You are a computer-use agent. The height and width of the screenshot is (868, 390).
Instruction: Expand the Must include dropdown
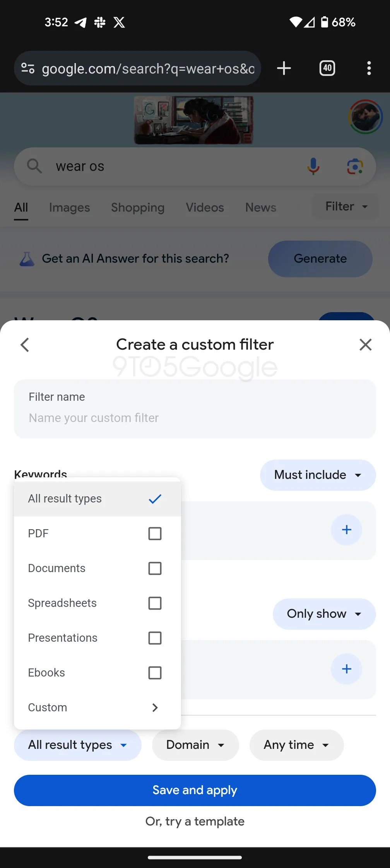(x=318, y=475)
